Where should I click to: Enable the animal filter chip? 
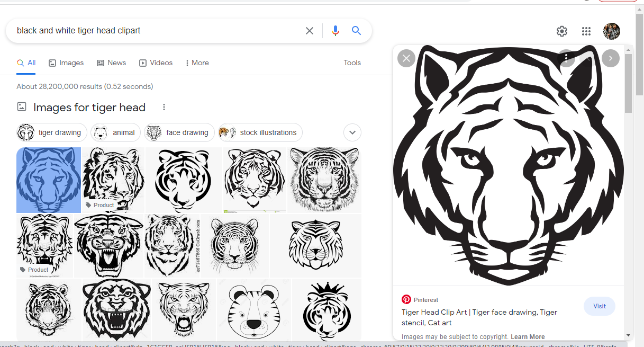(x=115, y=132)
